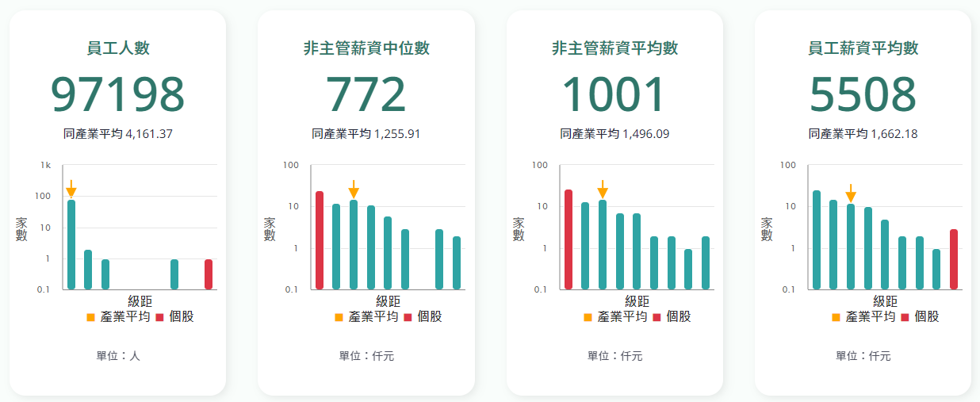Toggle 產業平均 legend label in 員工薪資平均數 chart

(x=871, y=316)
